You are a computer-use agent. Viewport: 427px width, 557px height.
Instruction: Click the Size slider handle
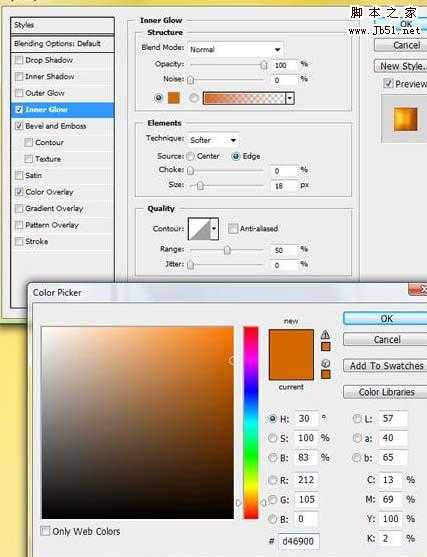200,186
